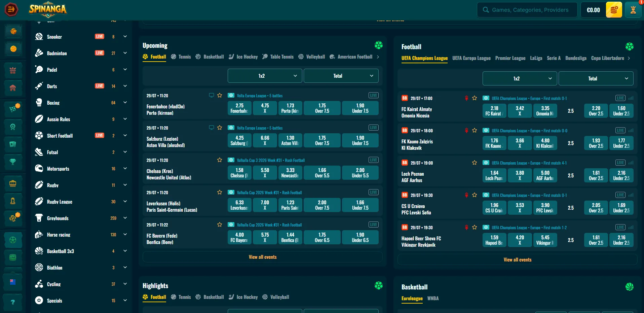Image resolution: width=644 pixels, height=313 pixels.
Task: Open the stream icon for the Fenerbahce match
Action: pos(212,95)
